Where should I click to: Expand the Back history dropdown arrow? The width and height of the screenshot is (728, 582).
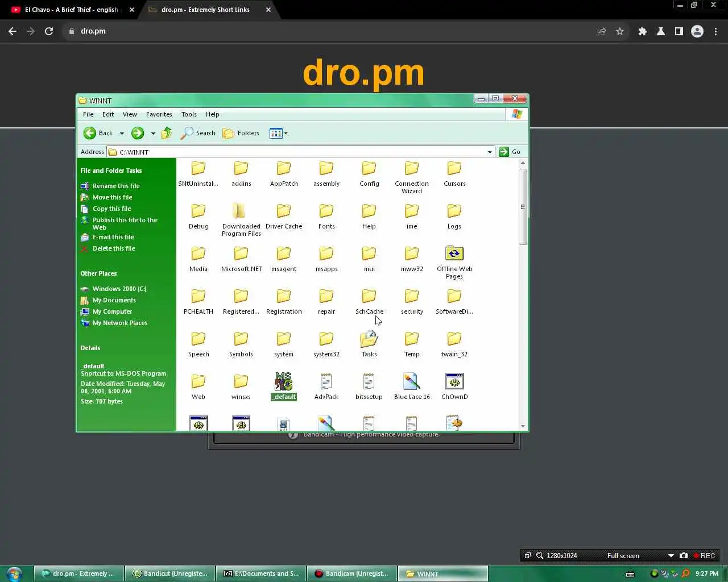pyautogui.click(x=122, y=134)
